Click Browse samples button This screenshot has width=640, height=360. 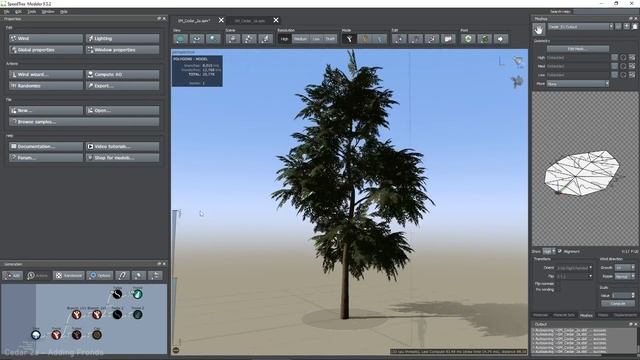pos(84,122)
